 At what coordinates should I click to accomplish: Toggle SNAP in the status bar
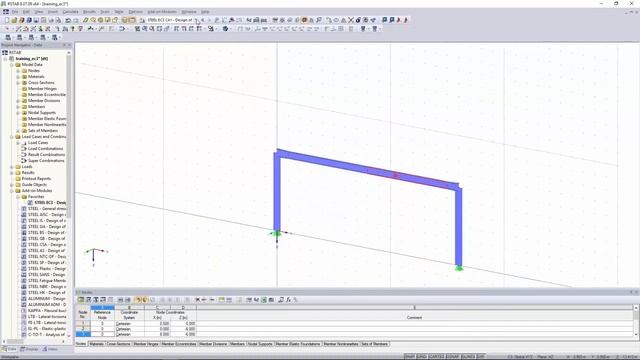(x=410, y=357)
